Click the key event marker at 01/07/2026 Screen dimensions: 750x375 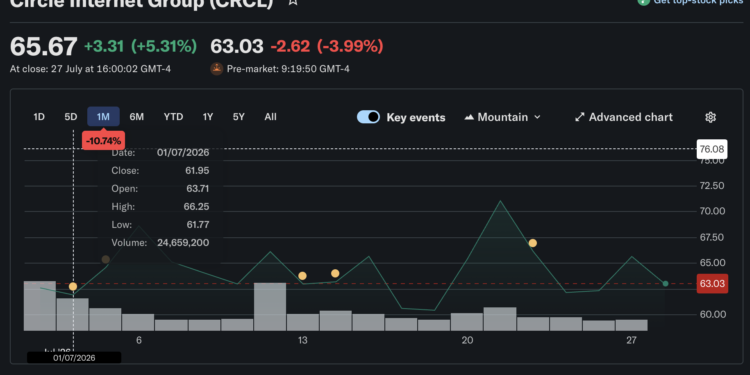point(73,287)
